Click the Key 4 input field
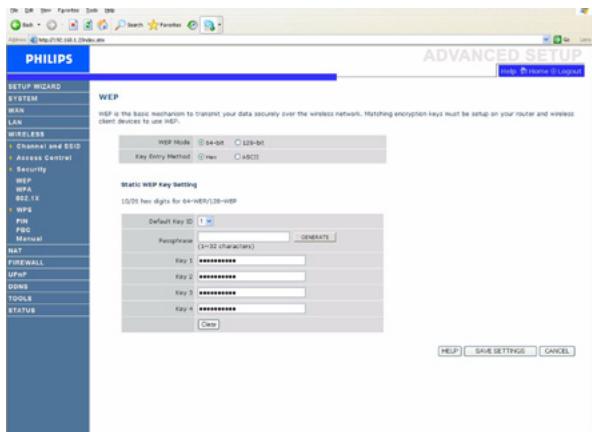 [x=251, y=309]
